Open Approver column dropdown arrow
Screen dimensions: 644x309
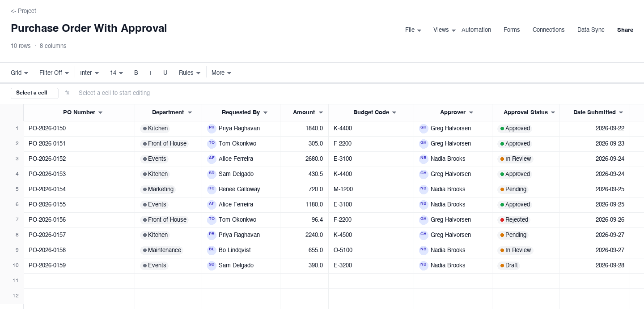pyautogui.click(x=471, y=113)
